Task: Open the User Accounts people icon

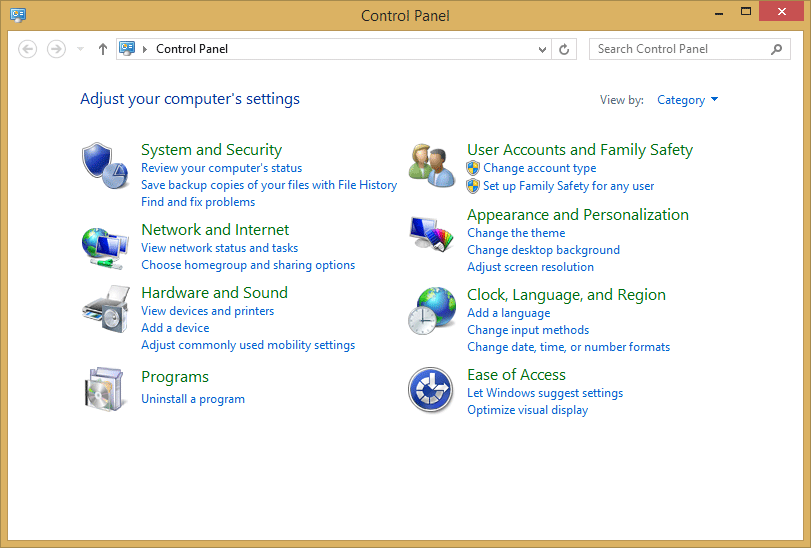Action: click(432, 165)
